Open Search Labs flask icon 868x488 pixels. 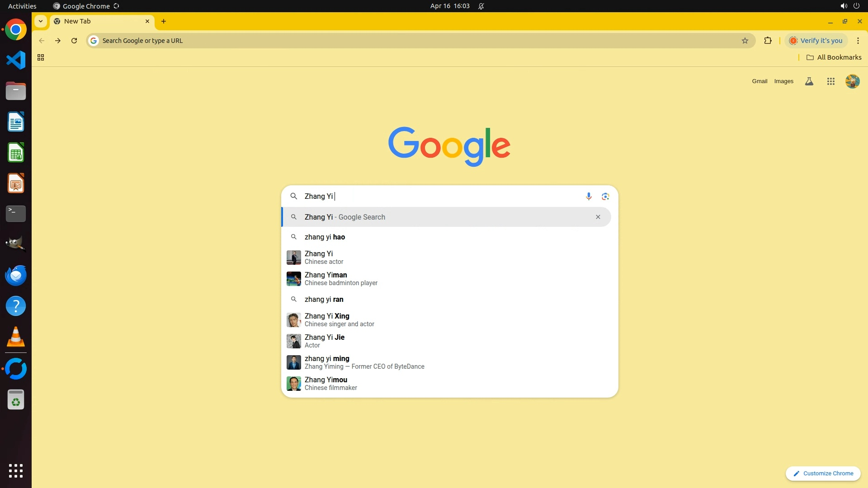pos(809,81)
